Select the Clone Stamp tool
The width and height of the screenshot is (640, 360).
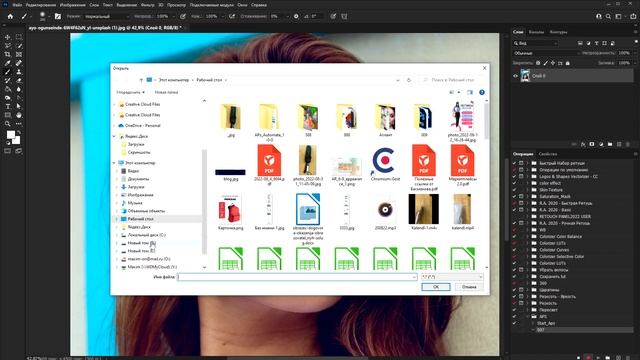[19, 72]
